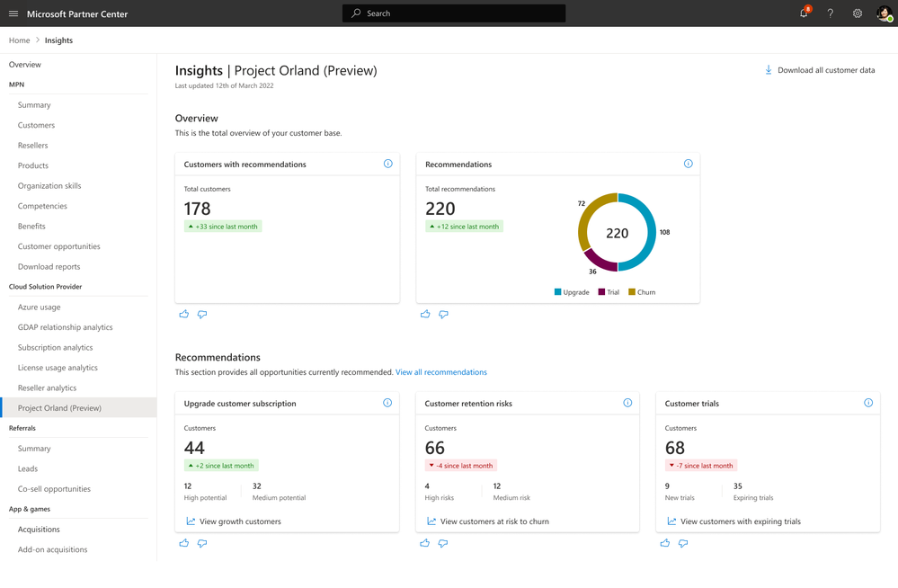Open Azure usage in the sidebar
Image resolution: width=898 pixels, height=588 pixels.
[x=39, y=307]
